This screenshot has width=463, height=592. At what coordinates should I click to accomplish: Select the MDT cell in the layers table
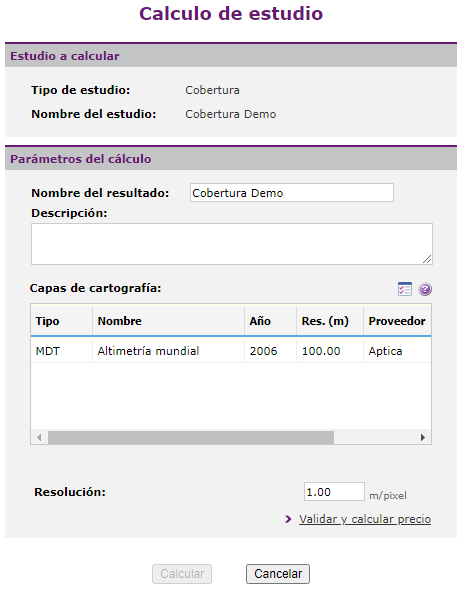[x=62, y=351]
